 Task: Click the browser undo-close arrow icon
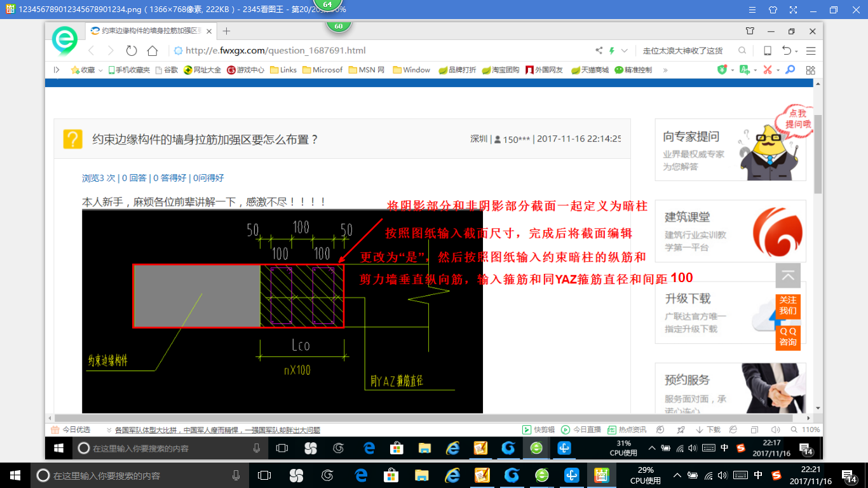pyautogui.click(x=787, y=51)
